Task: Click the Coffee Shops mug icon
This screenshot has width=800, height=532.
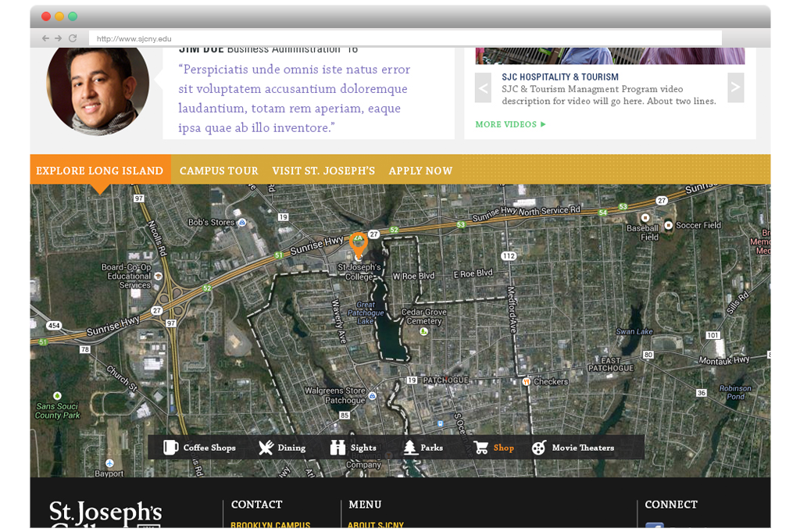Action: (x=170, y=448)
